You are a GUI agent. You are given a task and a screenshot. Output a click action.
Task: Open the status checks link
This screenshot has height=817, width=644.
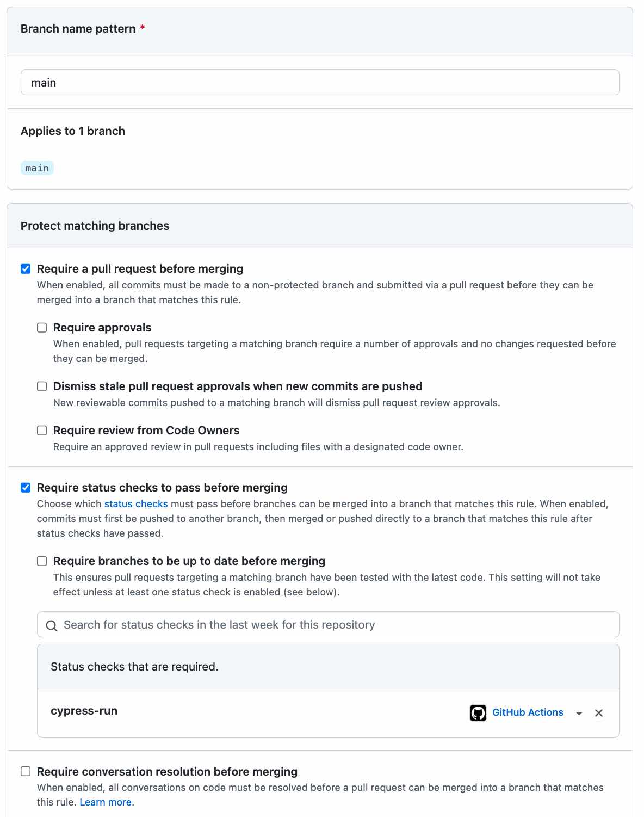click(x=136, y=504)
